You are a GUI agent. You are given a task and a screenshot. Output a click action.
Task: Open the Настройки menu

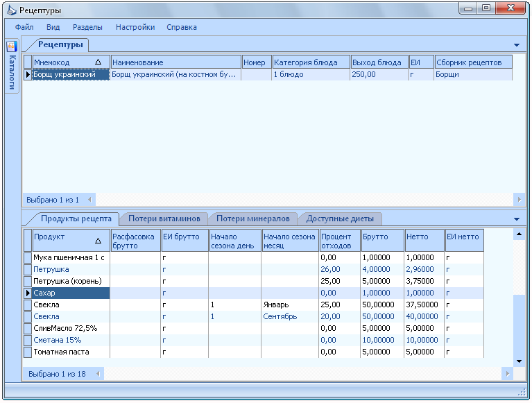click(135, 27)
